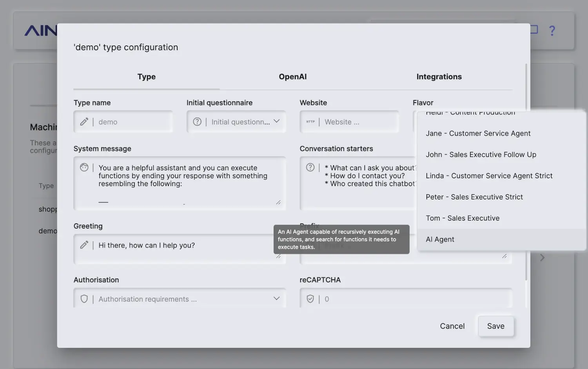588x369 pixels.
Task: Click the question mark icon in Initial questionnaire
Action: [197, 122]
